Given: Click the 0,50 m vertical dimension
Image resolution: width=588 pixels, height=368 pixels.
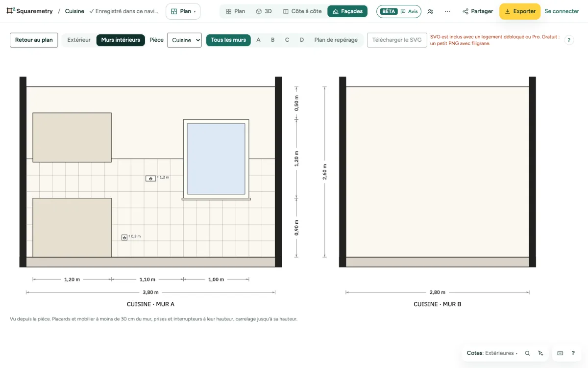Looking at the screenshot, I should coord(296,103).
